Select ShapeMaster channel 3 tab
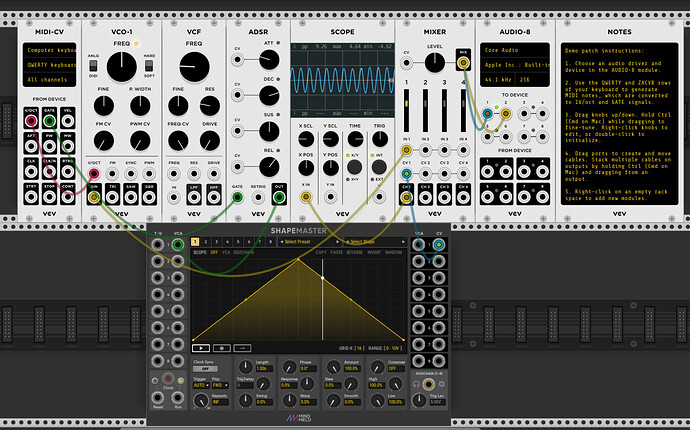The height and width of the screenshot is (430, 690). (217, 242)
